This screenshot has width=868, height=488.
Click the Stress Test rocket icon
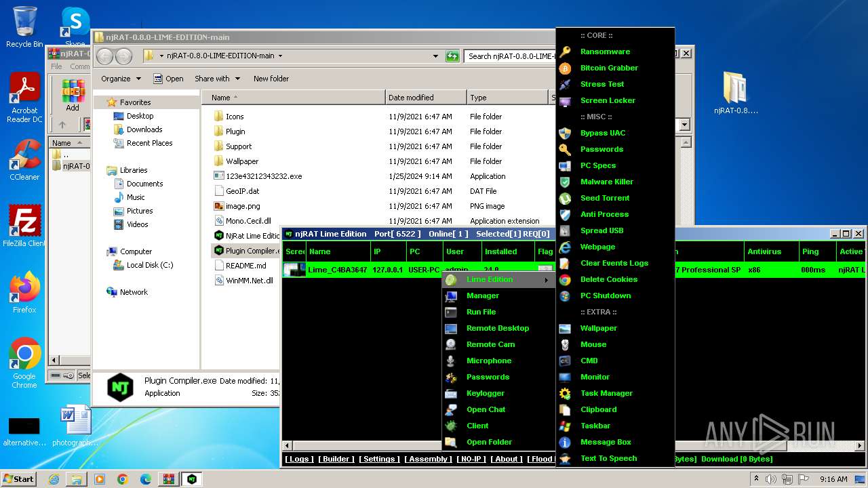565,84
